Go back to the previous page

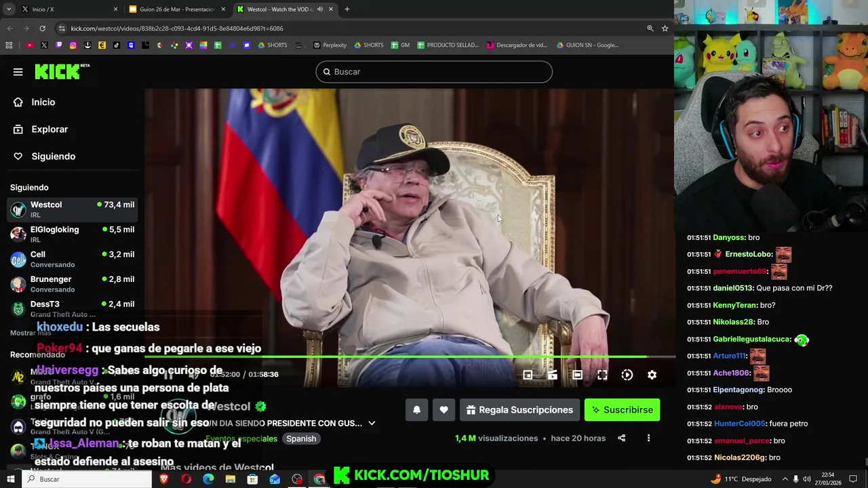(x=9, y=28)
